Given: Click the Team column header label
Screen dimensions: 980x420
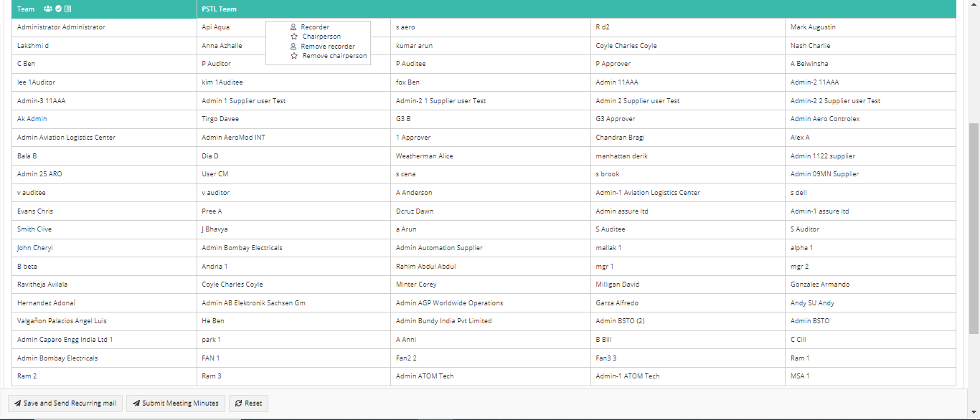Looking at the screenshot, I should [x=26, y=9].
